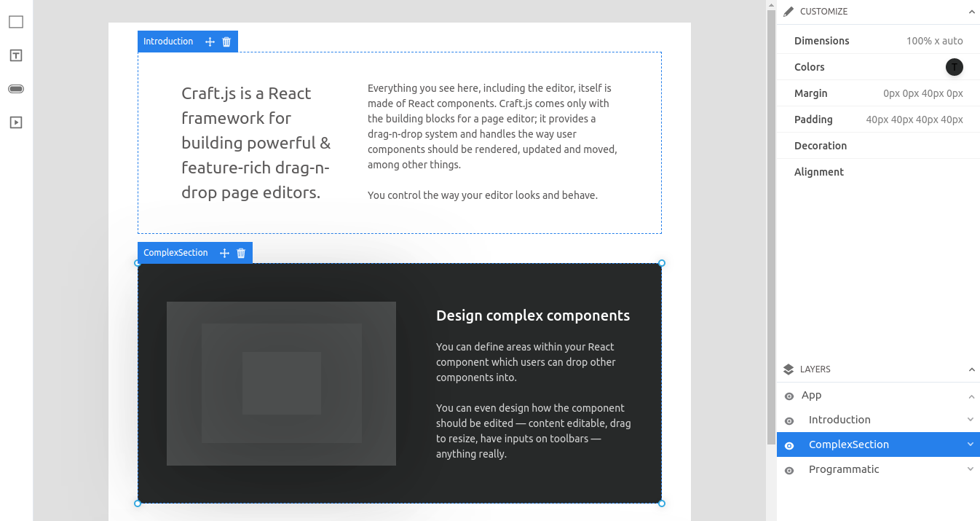Click the 'Craft.js is a React framework' heading
Image resolution: width=980 pixels, height=521 pixels.
tap(256, 143)
